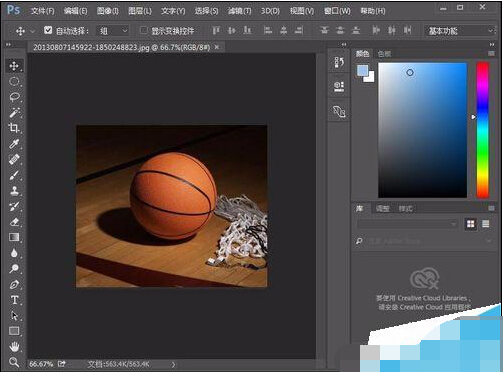Select the Eyedropper tool
Screen dimensions: 503x372
14,144
